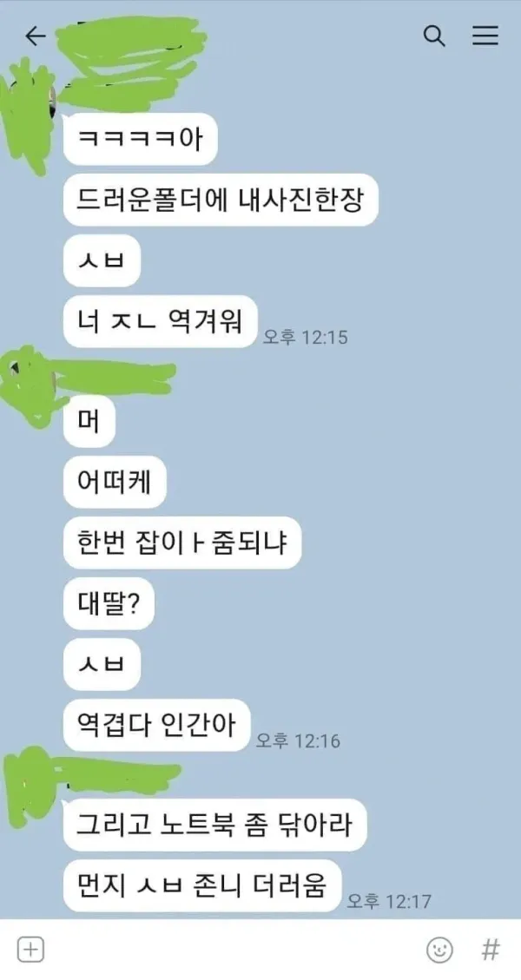Select message '그리고 노트북 좀 닦아라'
Viewport: 521px width, 980px height.
coord(214,825)
